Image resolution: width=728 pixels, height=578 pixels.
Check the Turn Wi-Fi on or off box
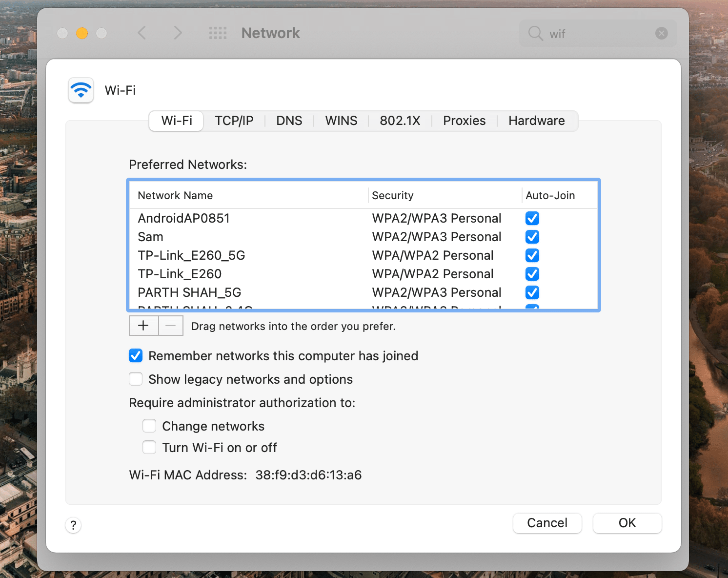point(149,448)
